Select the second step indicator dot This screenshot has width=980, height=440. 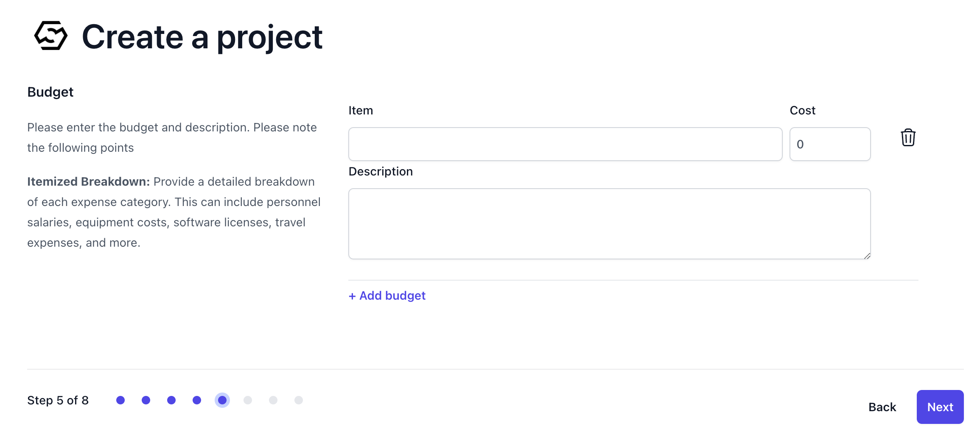pyautogui.click(x=146, y=400)
